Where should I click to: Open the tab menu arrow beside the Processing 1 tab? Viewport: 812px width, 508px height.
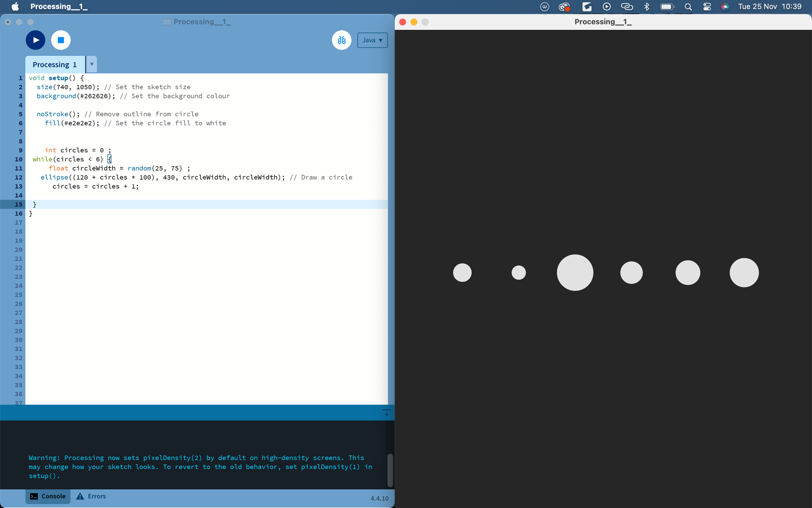click(92, 64)
